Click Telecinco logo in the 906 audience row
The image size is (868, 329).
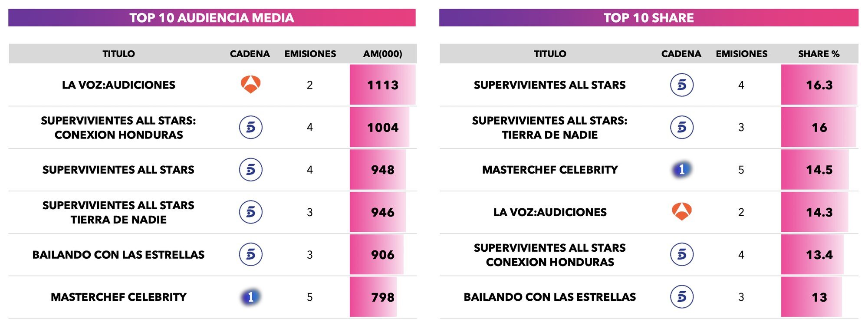(250, 254)
